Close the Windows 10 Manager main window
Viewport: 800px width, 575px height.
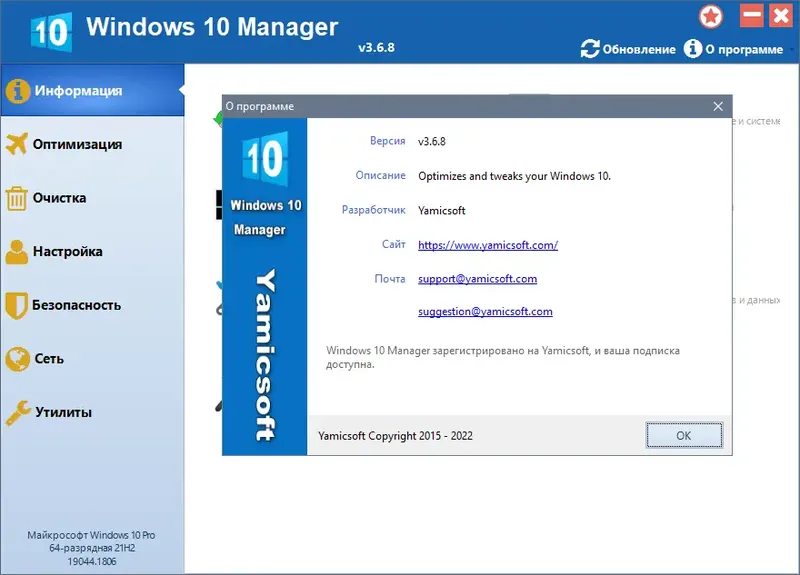[x=781, y=16]
